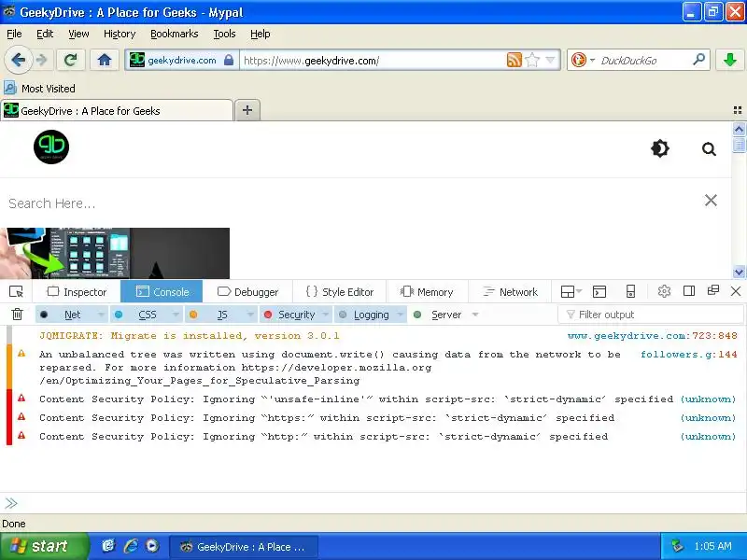Reload the page with the refresh icon
Image resolution: width=747 pixels, height=560 pixels.
tap(71, 60)
